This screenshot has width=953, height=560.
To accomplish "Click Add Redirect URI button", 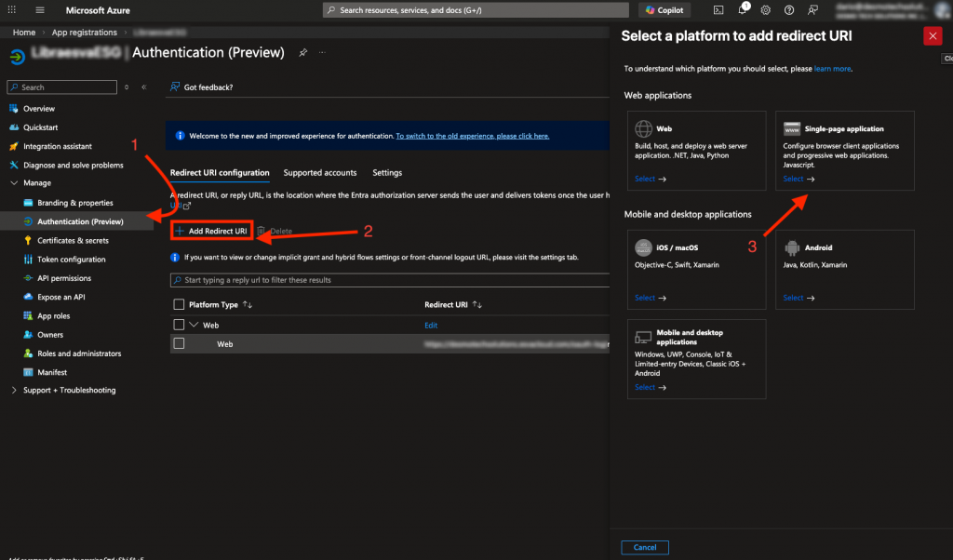I will 211,231.
